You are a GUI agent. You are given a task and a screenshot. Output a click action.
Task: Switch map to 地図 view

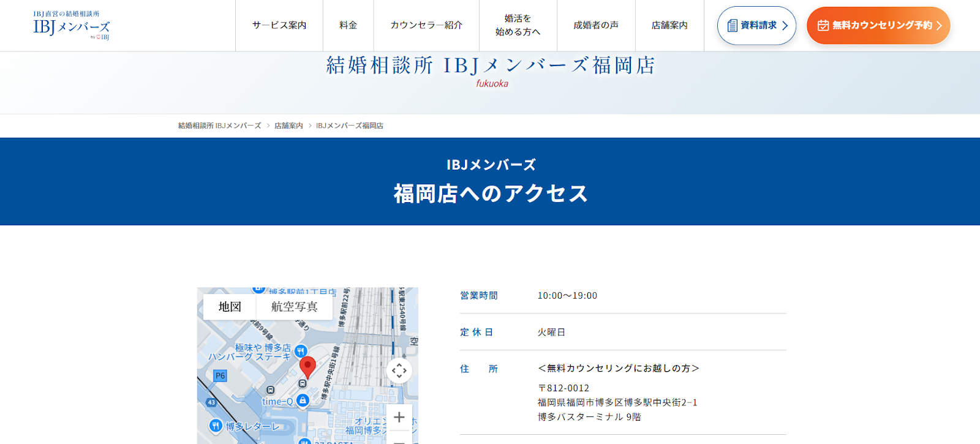(x=230, y=307)
